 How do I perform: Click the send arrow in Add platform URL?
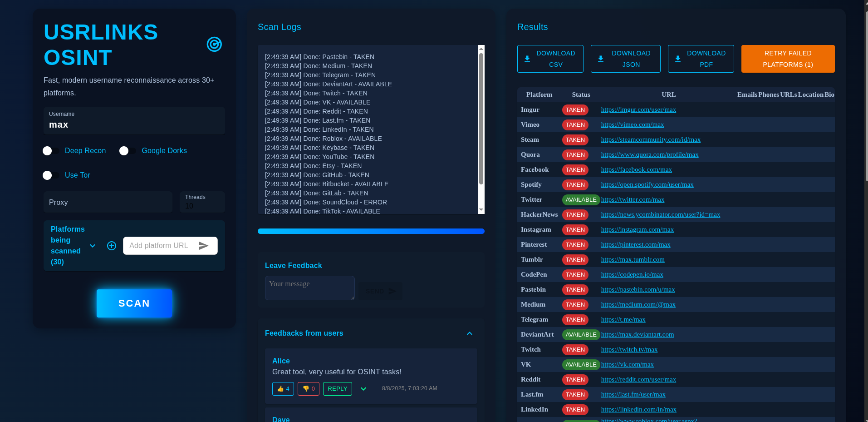[204, 246]
